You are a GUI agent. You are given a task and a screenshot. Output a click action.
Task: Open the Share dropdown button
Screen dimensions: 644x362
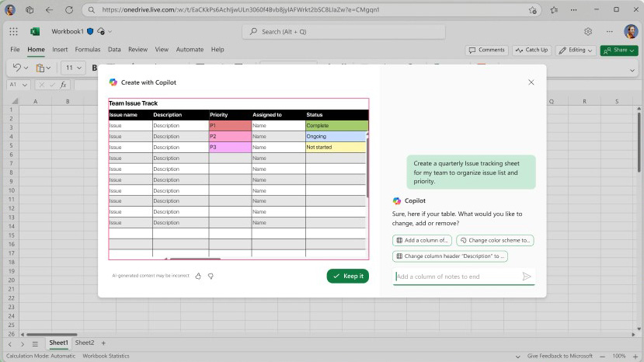pyautogui.click(x=619, y=50)
